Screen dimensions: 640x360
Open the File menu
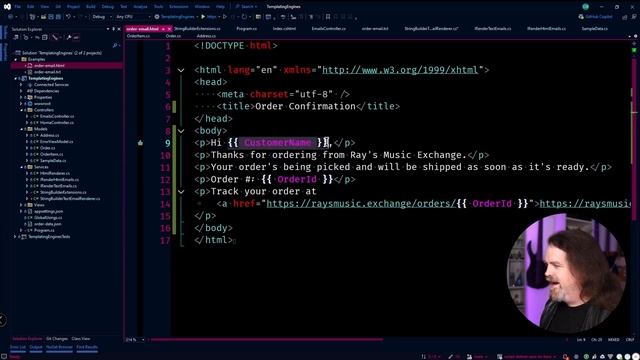(18, 7)
